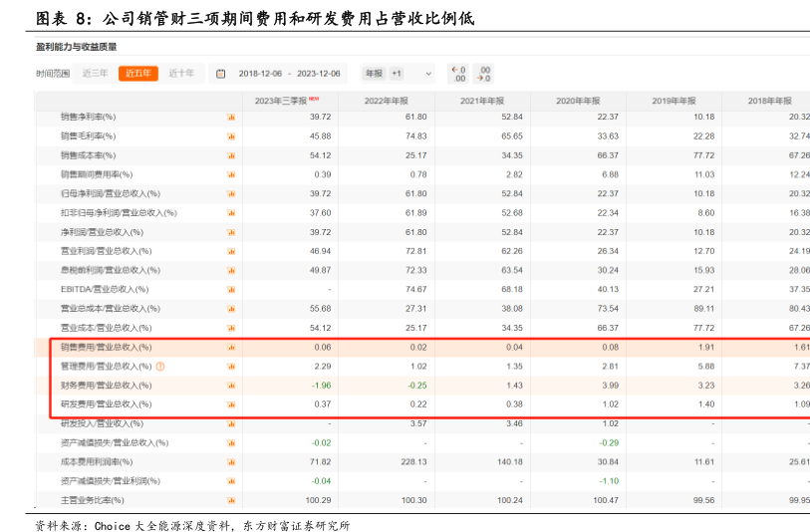810x532 pixels.
Task: Show chart for 成本费用利润率(%) row
Action: click(x=231, y=462)
